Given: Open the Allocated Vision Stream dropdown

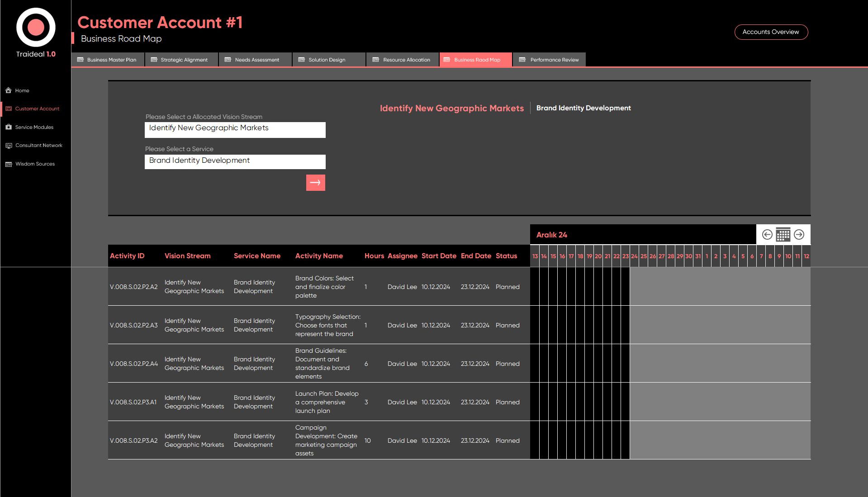Looking at the screenshot, I should coord(235,129).
